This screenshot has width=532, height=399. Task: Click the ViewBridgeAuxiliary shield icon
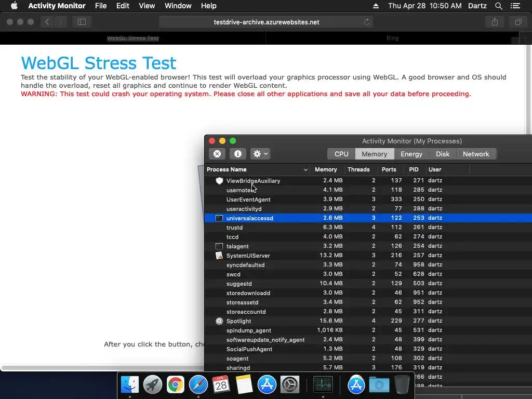219,181
